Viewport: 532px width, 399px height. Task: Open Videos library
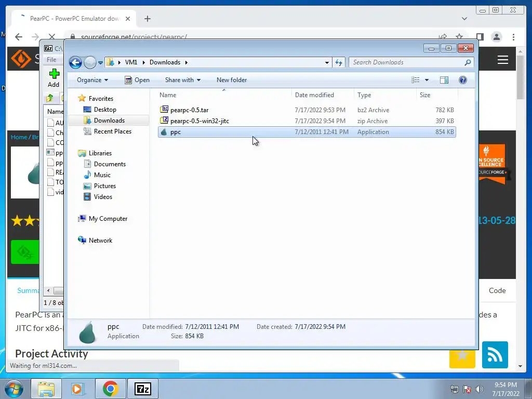(x=103, y=196)
